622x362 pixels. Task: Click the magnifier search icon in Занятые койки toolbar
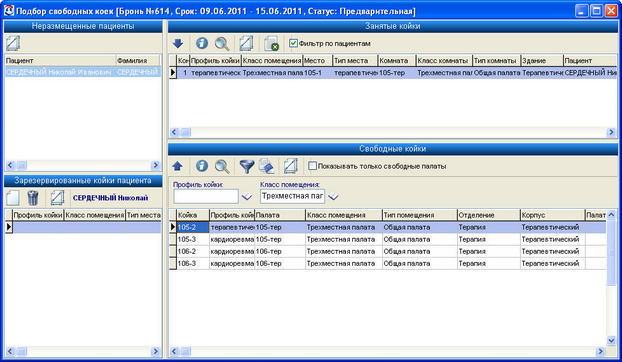(222, 44)
